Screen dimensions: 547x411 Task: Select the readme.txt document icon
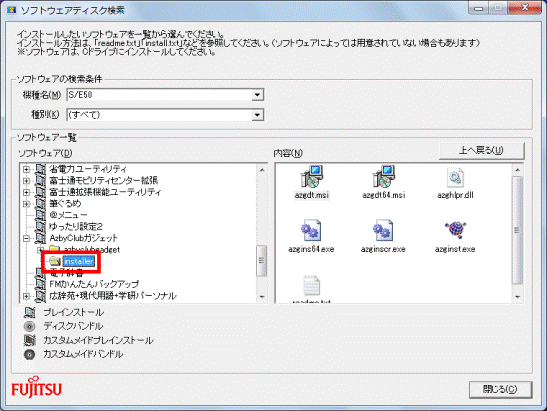[x=311, y=286]
